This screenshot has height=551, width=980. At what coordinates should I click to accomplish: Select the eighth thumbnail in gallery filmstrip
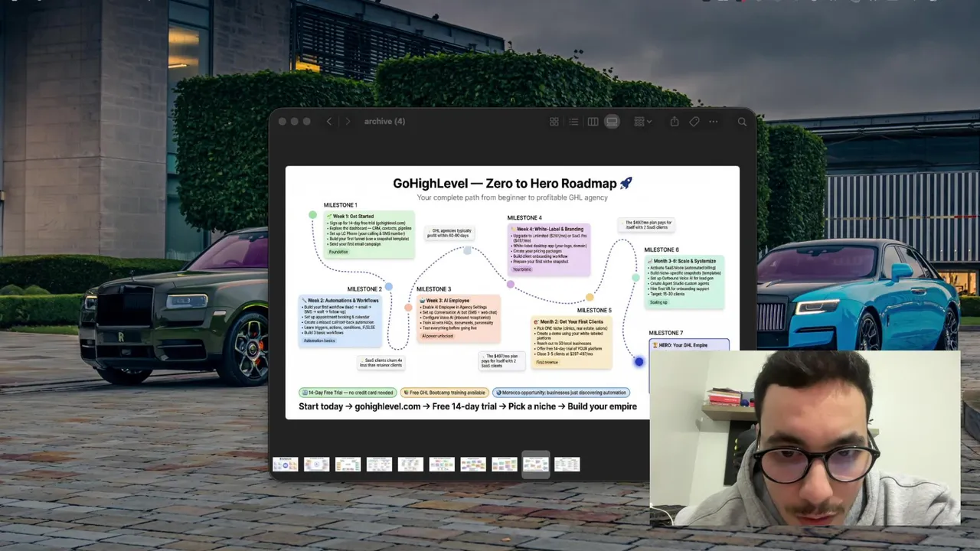click(505, 465)
